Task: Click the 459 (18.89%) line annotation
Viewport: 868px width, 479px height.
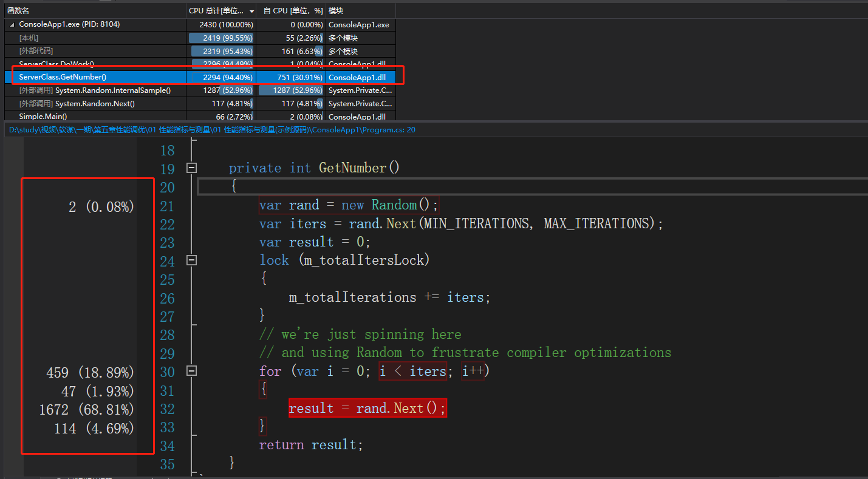Action: [90, 373]
